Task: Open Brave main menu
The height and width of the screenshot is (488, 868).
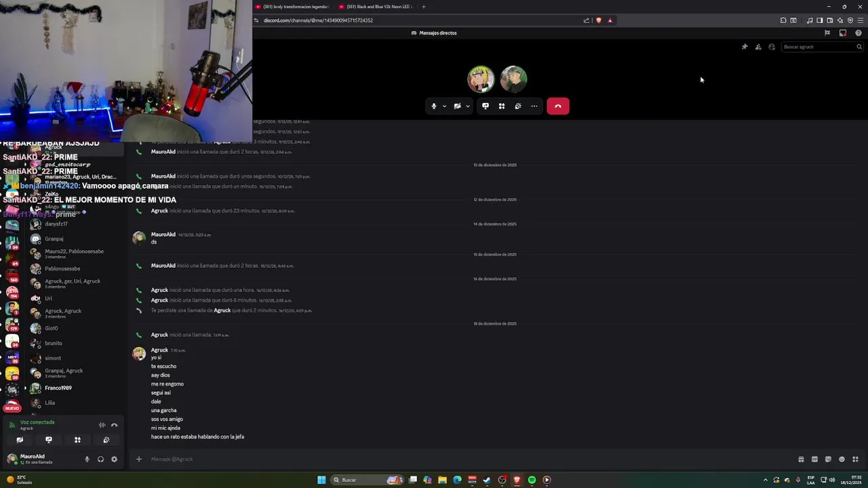Action: [861, 20]
